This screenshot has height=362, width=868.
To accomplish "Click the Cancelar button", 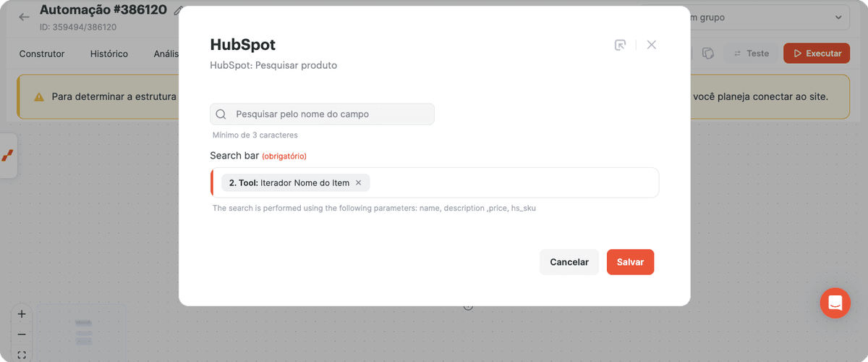I will point(569,262).
